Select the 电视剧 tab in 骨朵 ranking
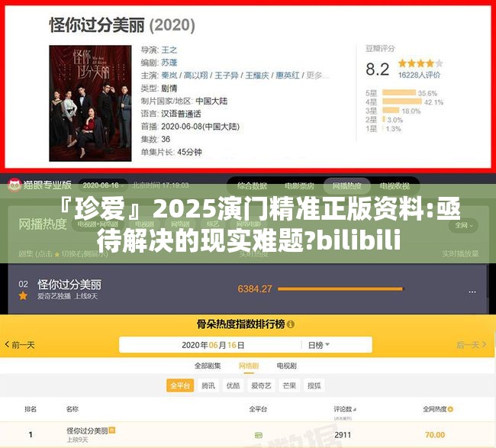The height and width of the screenshot is (448, 496). (287, 366)
